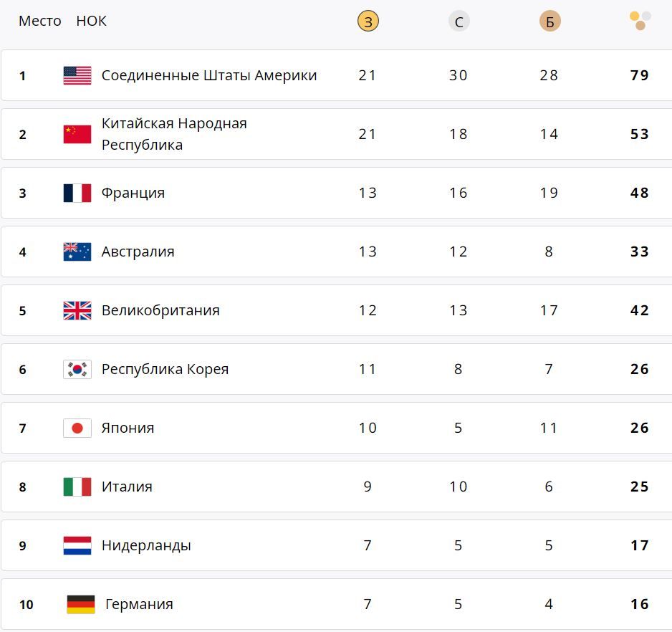
Task: Select the China flag icon
Action: click(77, 133)
